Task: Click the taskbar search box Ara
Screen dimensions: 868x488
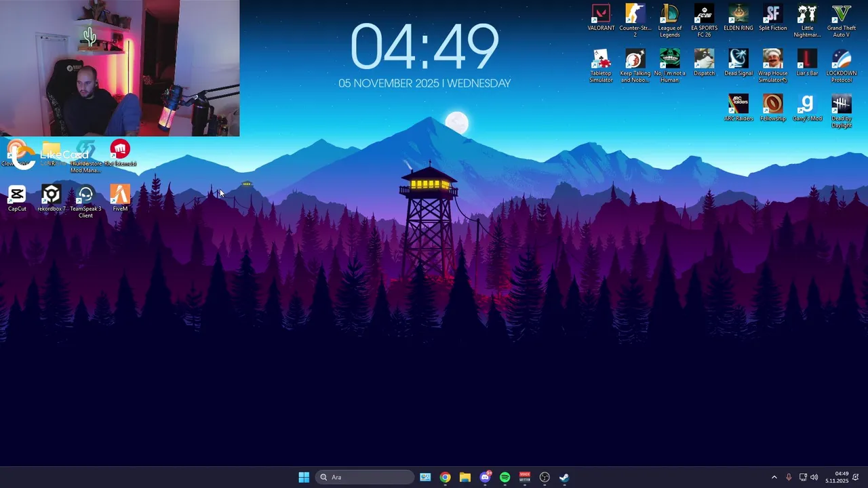Action: tap(365, 477)
